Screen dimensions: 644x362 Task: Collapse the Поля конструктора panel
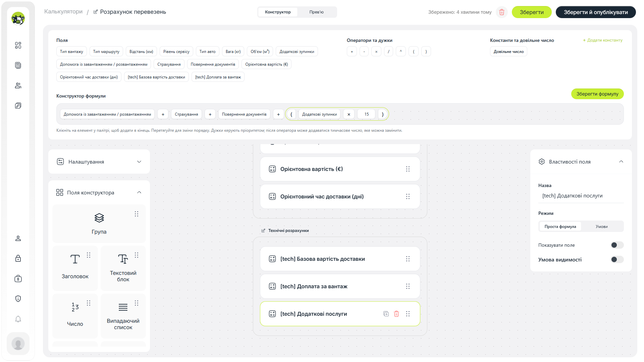pyautogui.click(x=139, y=192)
